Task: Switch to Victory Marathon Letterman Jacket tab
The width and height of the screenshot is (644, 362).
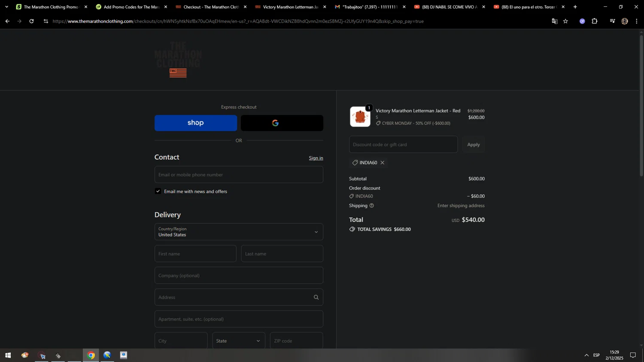Action: 290,7
